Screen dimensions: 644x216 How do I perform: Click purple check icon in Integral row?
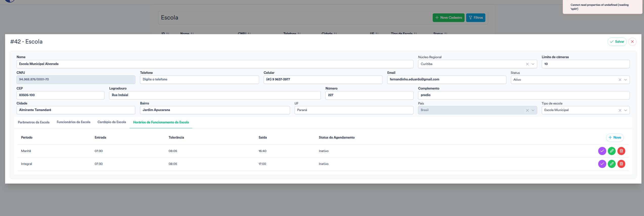tap(602, 164)
